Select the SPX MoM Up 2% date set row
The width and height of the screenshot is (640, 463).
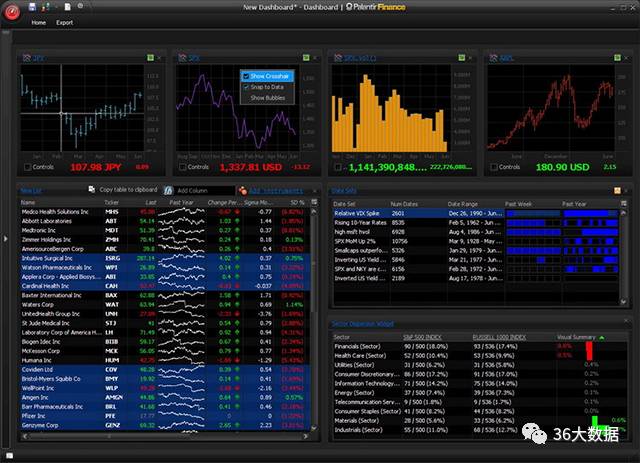476,241
